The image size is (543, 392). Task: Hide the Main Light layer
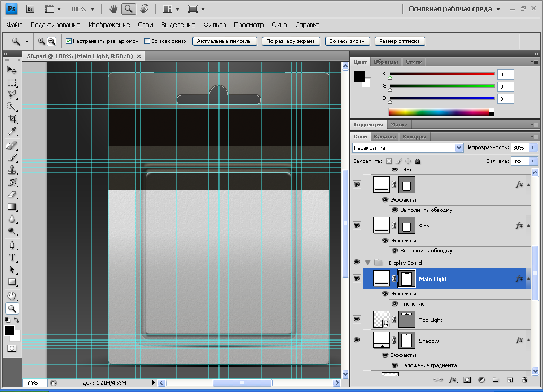click(357, 278)
